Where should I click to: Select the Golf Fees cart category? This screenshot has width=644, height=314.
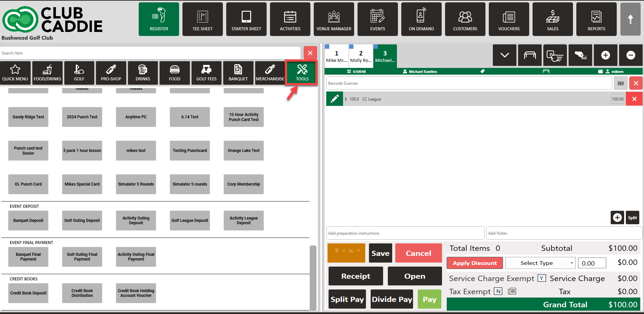point(206,73)
